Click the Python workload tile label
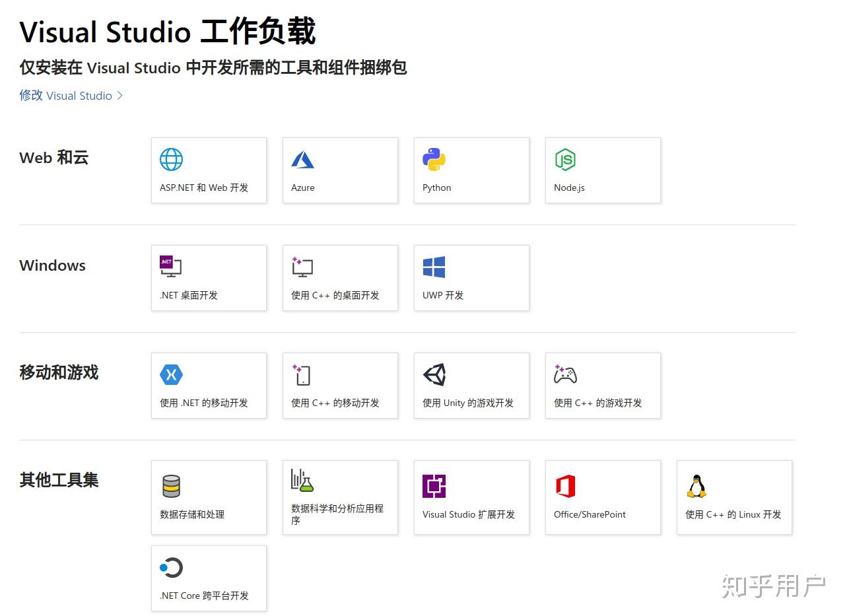 [x=436, y=188]
